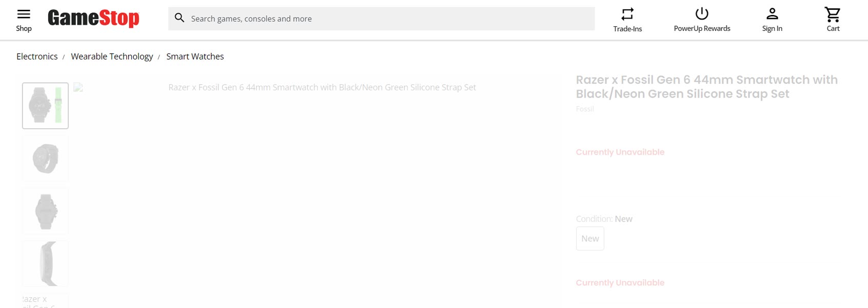
Task: Choose the New condition option
Action: point(590,239)
